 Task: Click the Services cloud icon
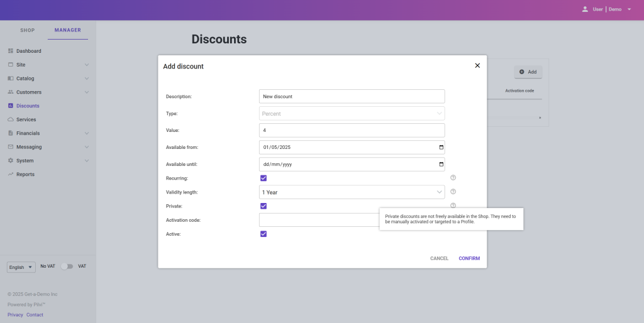coord(11,119)
